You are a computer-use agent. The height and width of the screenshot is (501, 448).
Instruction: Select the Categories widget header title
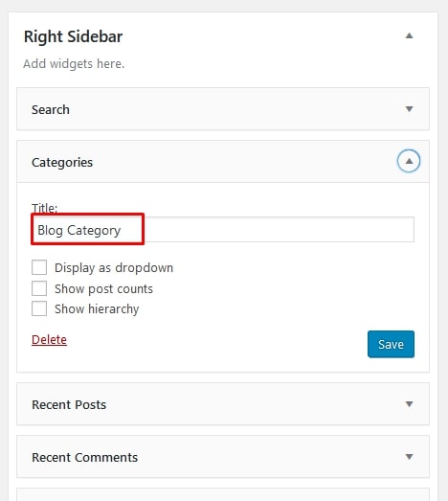(x=62, y=162)
